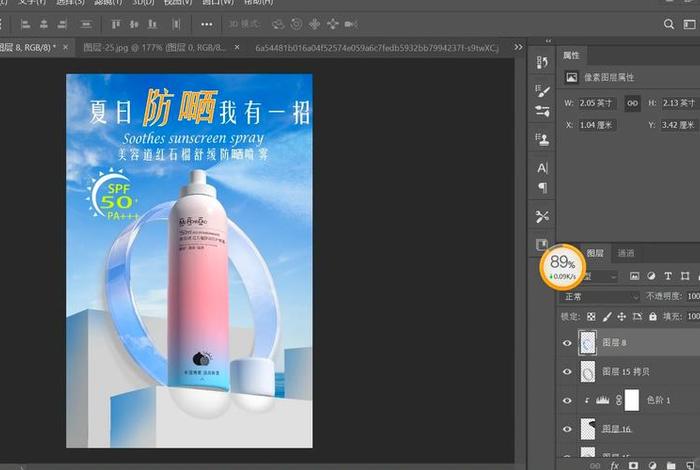Click the align top edges icon

(116, 24)
